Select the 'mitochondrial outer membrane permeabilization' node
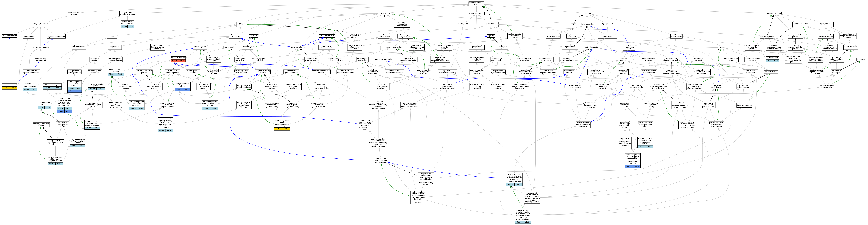The height and width of the screenshot is (225, 868). (381, 160)
